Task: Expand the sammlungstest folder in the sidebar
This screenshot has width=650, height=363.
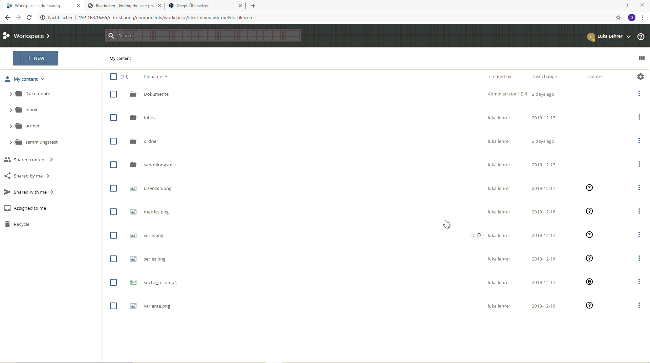Action: [11, 142]
